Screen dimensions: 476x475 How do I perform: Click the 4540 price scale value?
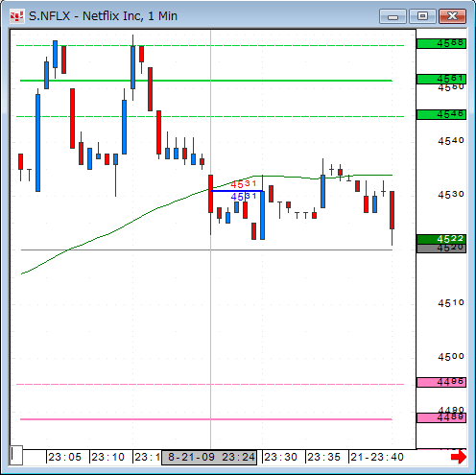click(451, 141)
